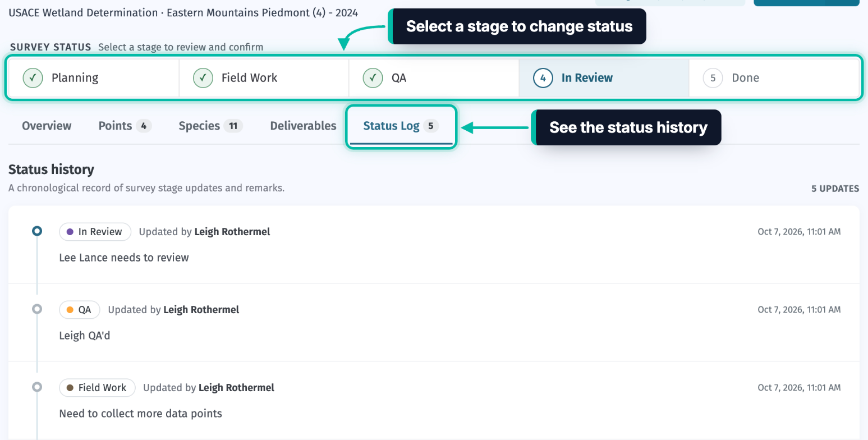Open the Deliverables tab

[x=303, y=126]
